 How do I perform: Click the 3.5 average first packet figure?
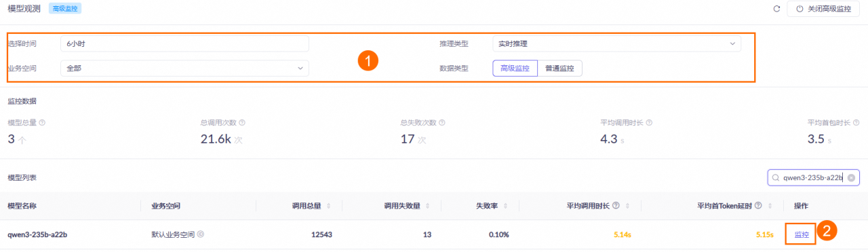tap(816, 139)
